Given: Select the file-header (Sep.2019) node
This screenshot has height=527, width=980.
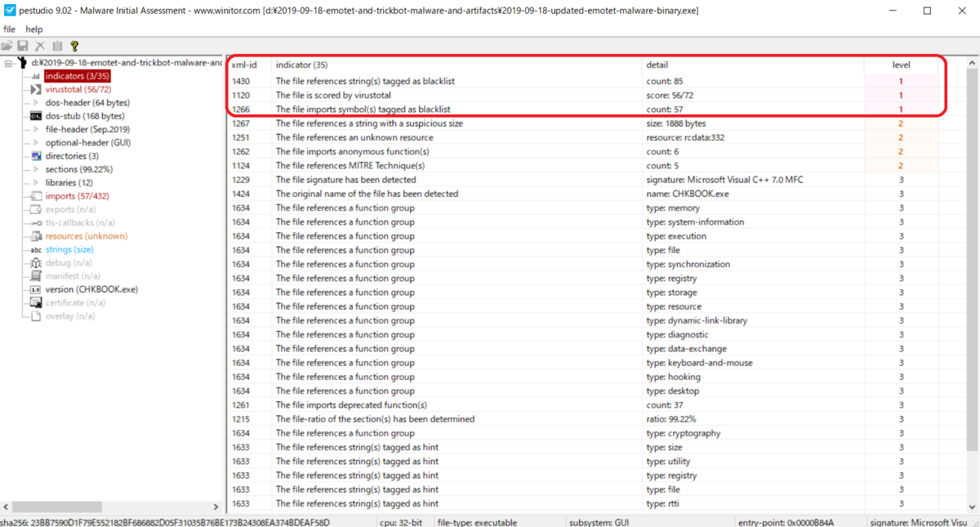Looking at the screenshot, I should (x=87, y=129).
